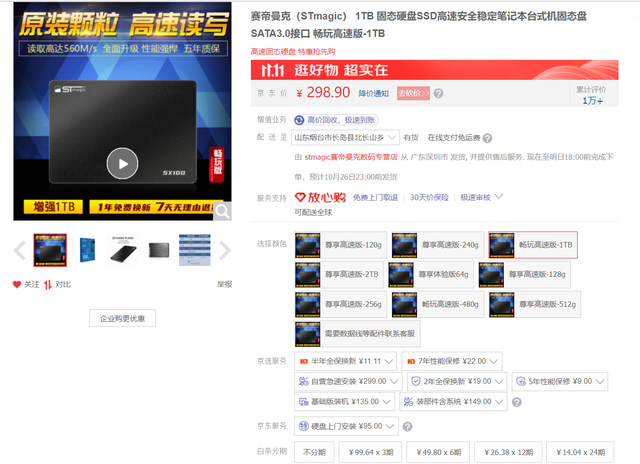The image size is (640, 464).
Task: Click the JD icon in 半年全保换新
Action: [x=303, y=361]
